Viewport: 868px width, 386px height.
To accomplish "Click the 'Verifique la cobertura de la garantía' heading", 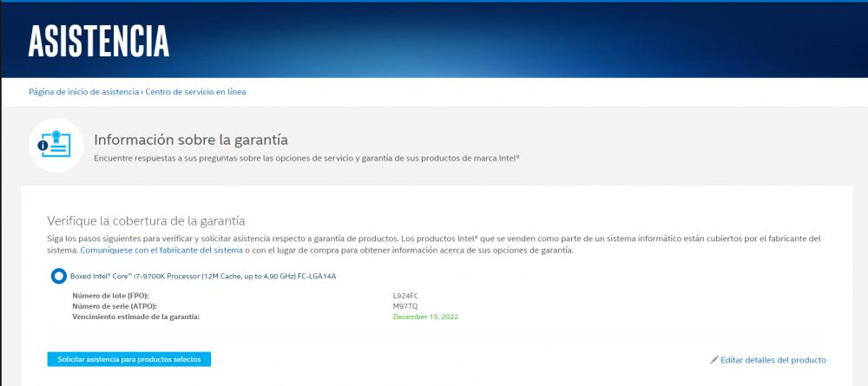I will point(146,221).
